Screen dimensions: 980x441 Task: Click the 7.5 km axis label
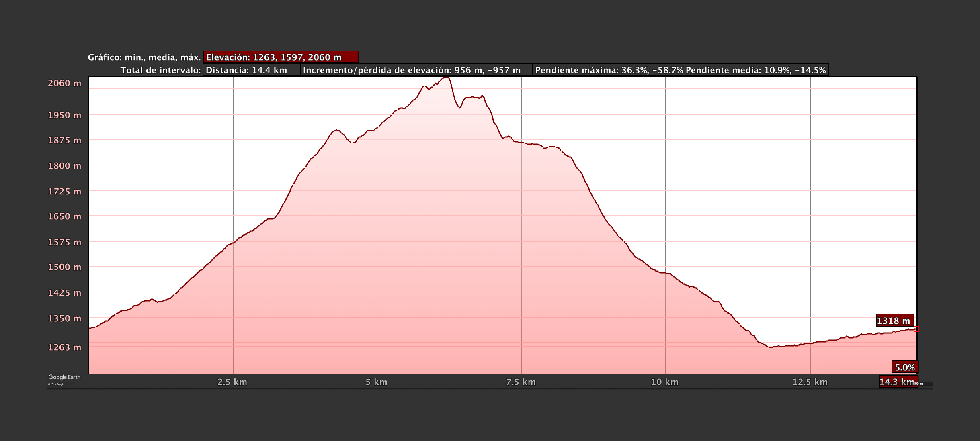tap(521, 382)
